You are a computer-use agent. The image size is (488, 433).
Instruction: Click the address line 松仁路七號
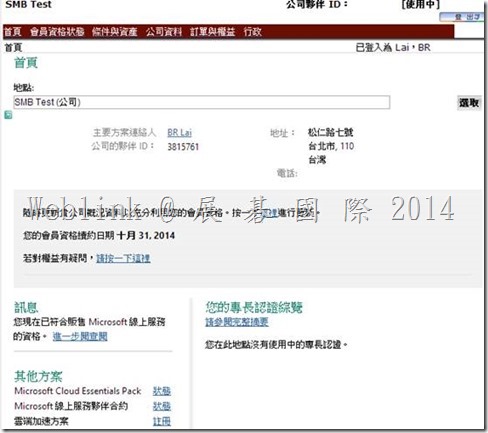(x=330, y=132)
